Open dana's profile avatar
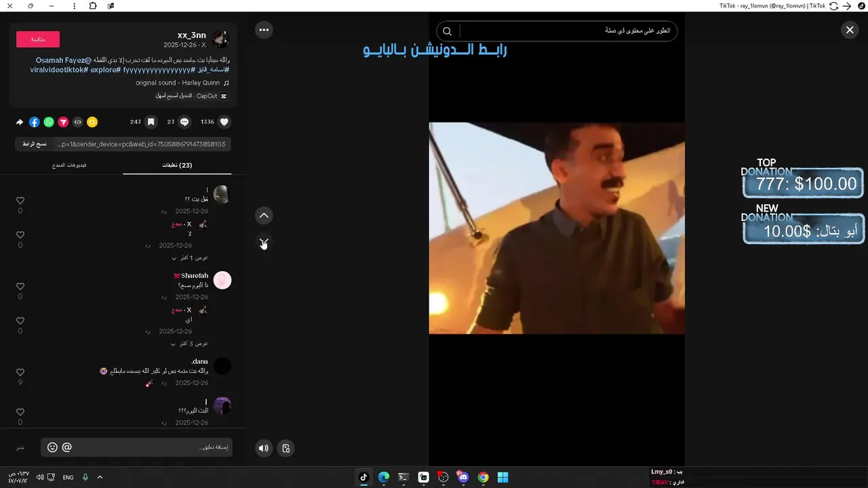The image size is (868, 488). point(222,366)
